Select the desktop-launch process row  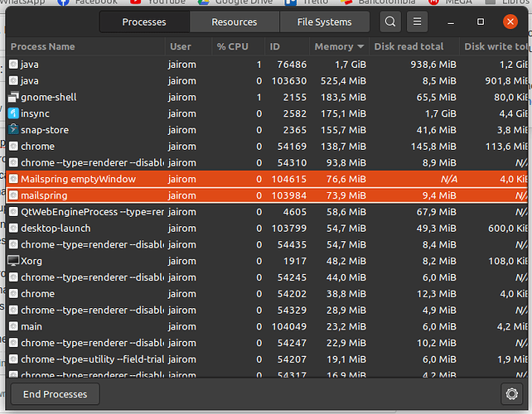(267, 228)
